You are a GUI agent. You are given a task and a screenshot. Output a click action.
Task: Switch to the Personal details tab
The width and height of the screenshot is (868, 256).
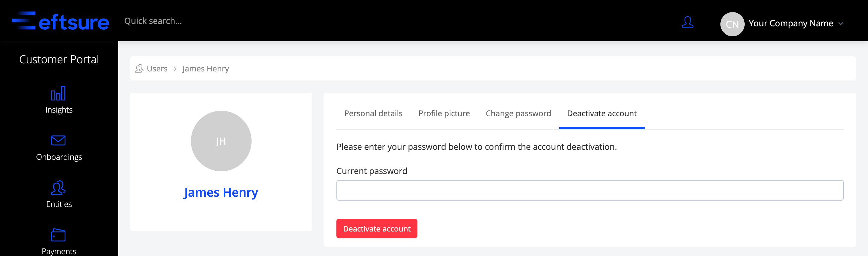point(373,113)
